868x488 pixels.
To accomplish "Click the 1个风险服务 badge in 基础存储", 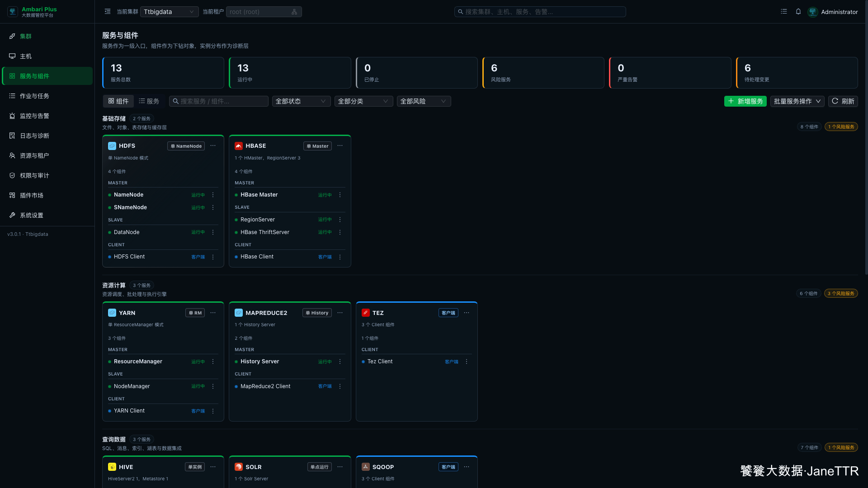I will point(841,127).
